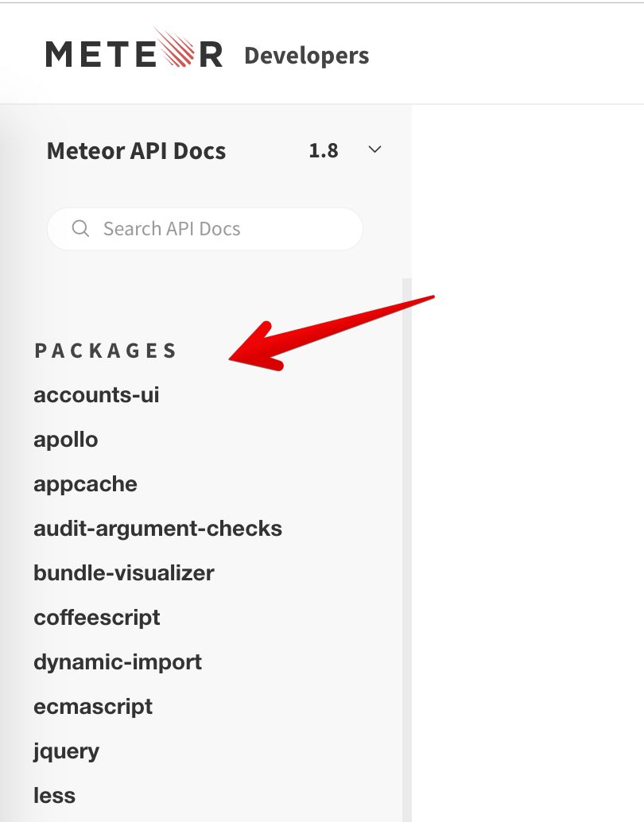The image size is (644, 822).
Task: Go to the ecmascript package docs
Action: point(93,707)
